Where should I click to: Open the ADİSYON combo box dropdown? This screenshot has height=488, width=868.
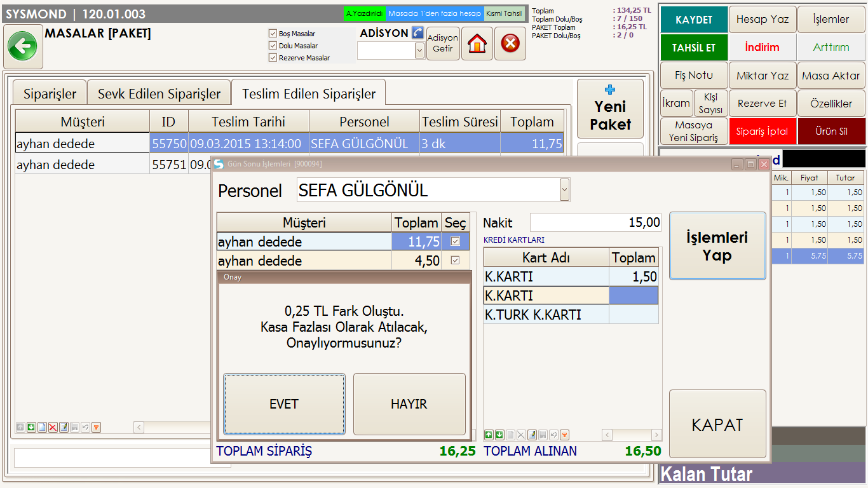(x=419, y=51)
